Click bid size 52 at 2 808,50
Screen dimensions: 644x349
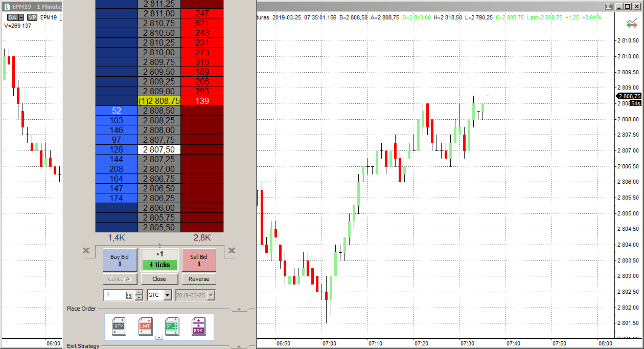[x=117, y=111]
